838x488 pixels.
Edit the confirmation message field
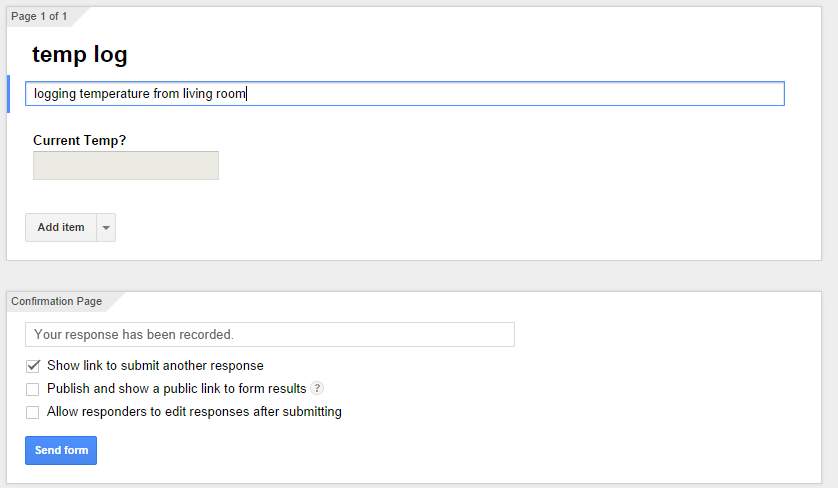pyautogui.click(x=270, y=335)
